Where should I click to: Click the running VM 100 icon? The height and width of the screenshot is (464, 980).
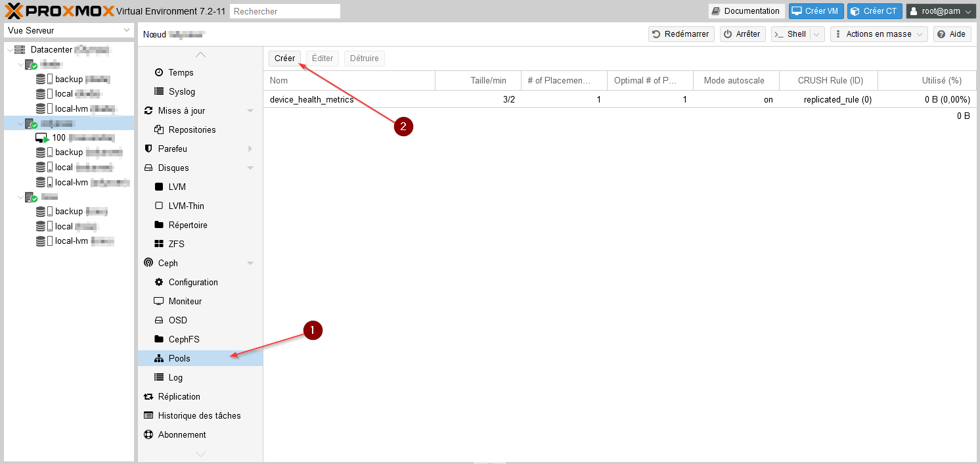pos(42,138)
